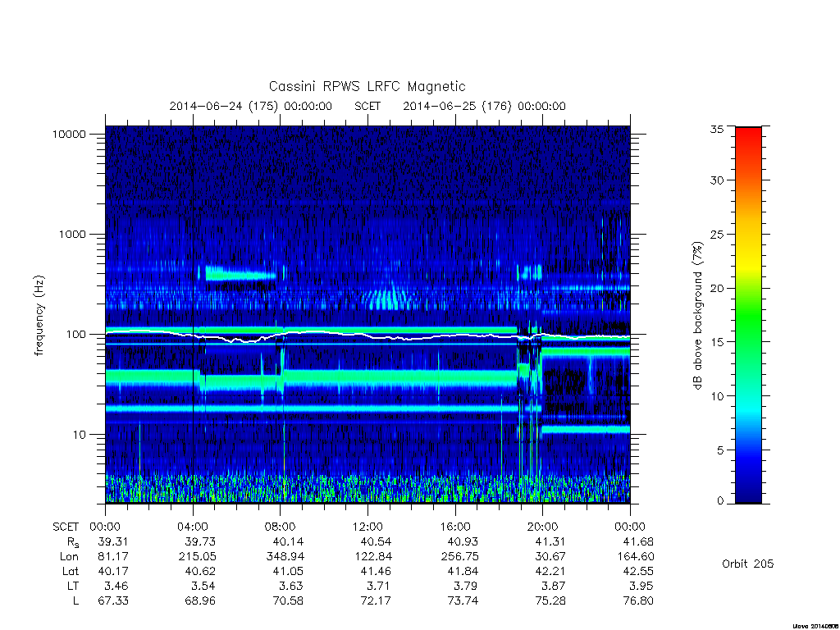Select start time '2014-06-24 (175) 00:00:00'

pyautogui.click(x=251, y=106)
